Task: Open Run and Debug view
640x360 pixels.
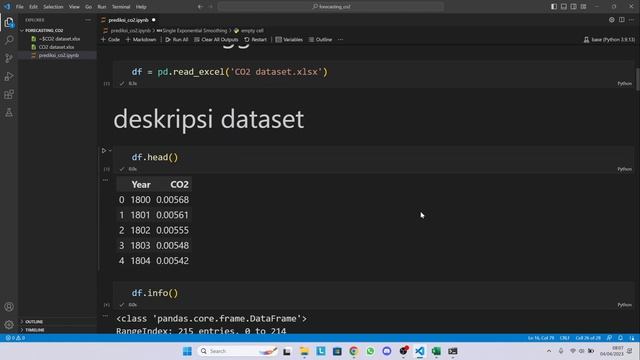Action: 9,76
